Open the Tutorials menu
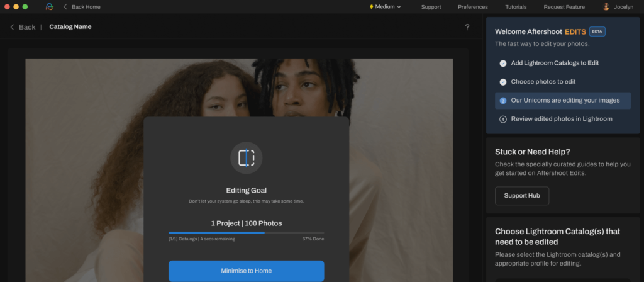 pyautogui.click(x=516, y=6)
